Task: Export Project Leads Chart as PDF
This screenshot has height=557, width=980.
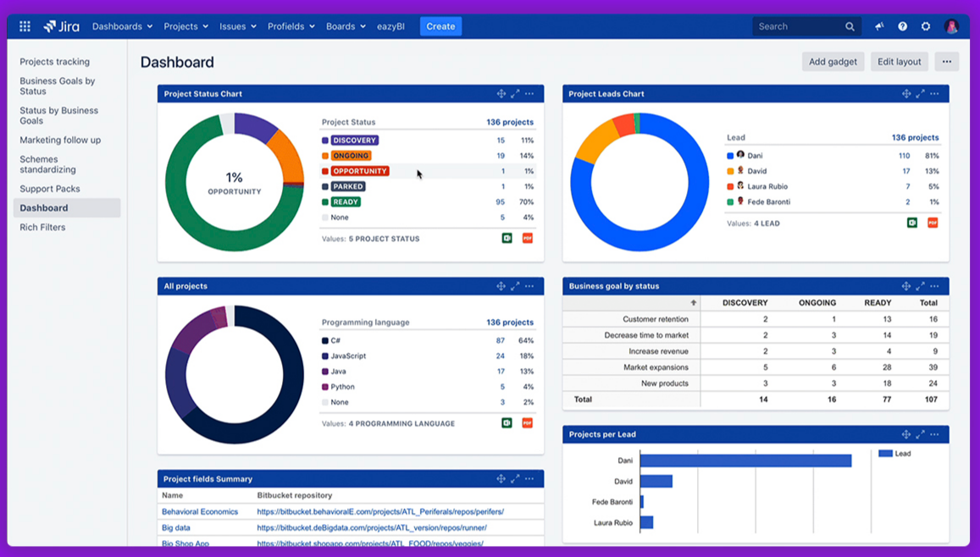Action: [x=933, y=223]
